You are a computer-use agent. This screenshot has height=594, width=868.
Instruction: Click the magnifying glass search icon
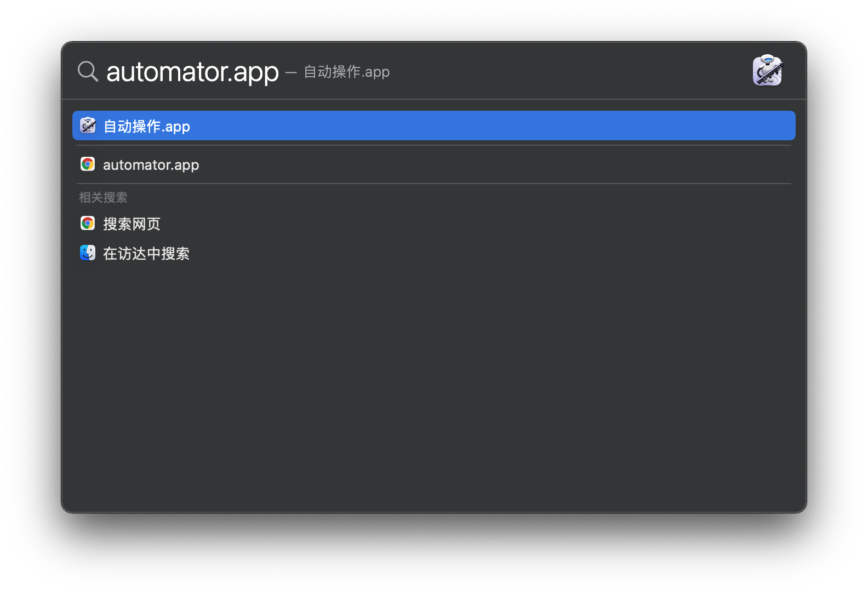[88, 71]
